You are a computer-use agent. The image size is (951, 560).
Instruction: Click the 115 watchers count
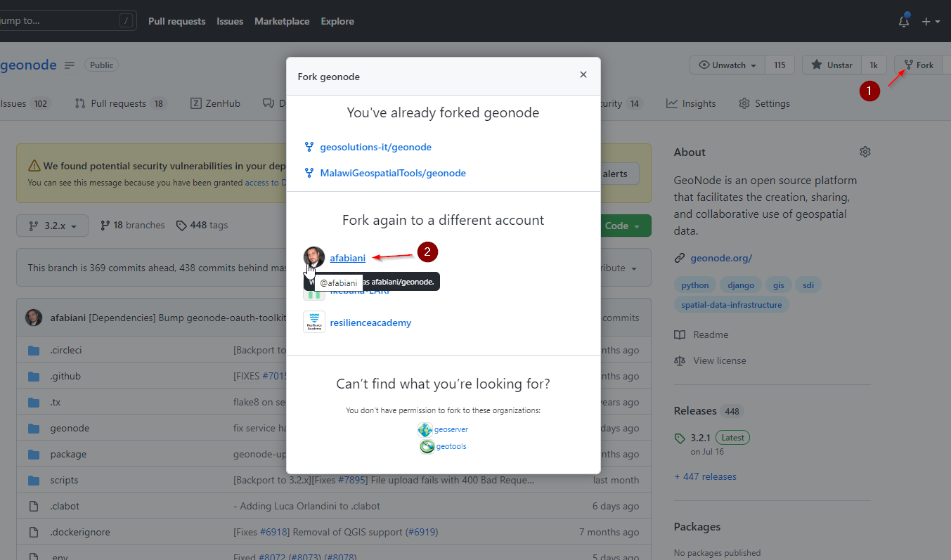(x=779, y=65)
